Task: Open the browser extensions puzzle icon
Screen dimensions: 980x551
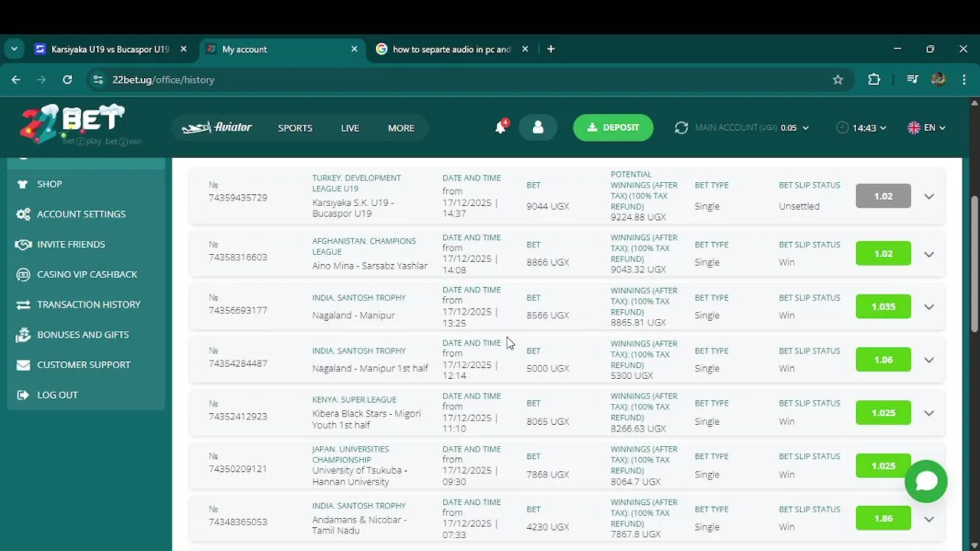Action: tap(874, 80)
